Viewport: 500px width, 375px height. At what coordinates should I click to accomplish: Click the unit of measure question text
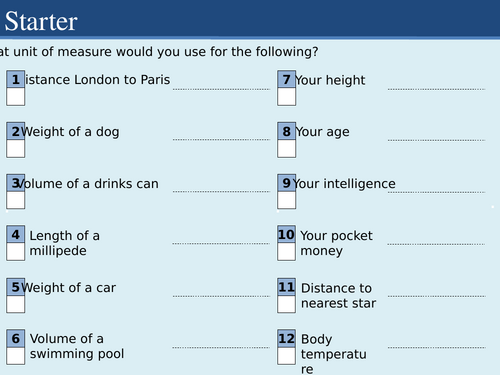coord(159,52)
